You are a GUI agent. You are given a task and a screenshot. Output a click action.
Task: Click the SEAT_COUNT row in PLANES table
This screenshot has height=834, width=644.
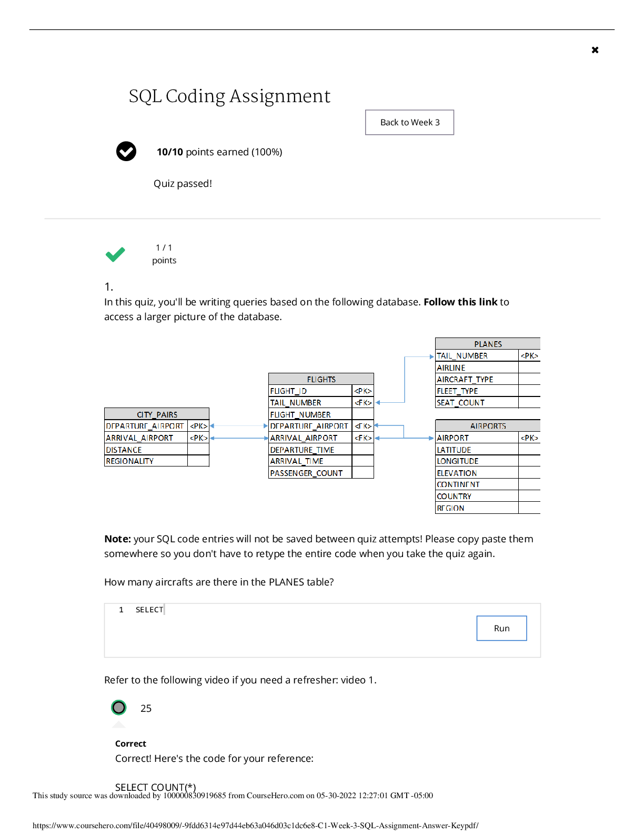point(460,403)
